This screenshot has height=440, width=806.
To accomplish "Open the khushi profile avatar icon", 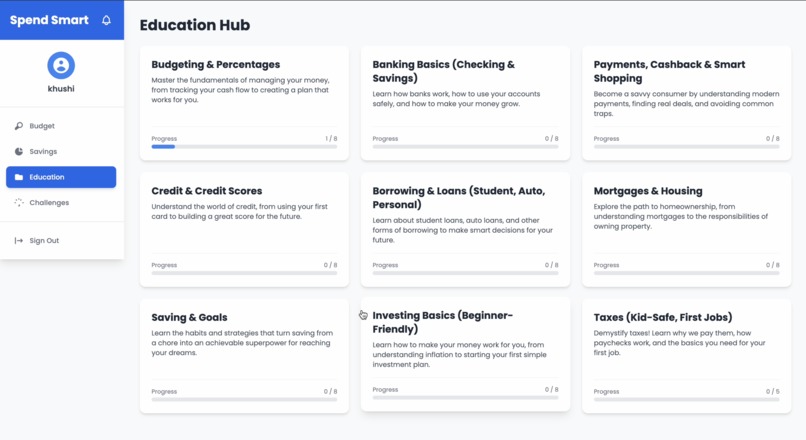I will click(61, 65).
